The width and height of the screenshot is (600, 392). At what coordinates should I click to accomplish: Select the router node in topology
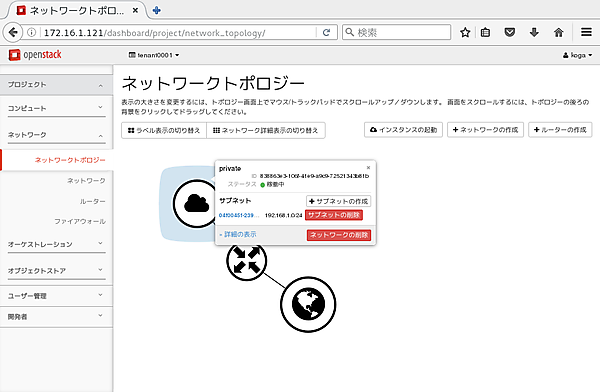246,261
